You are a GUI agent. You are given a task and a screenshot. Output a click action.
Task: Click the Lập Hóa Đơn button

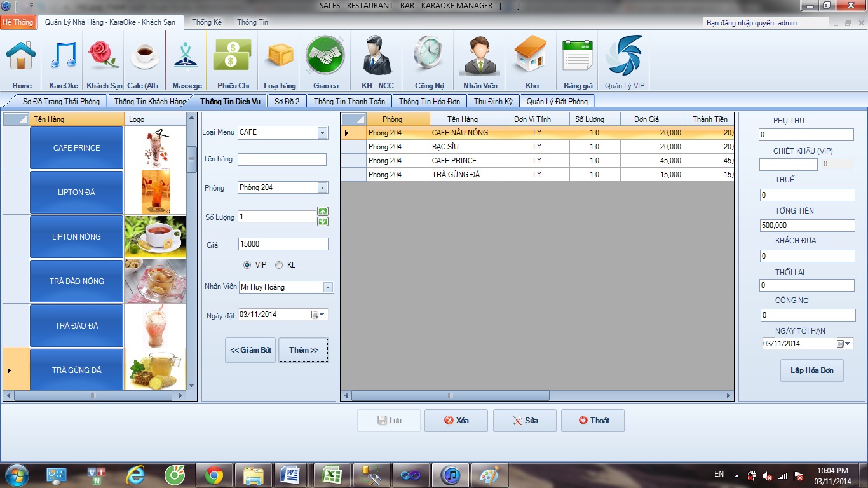coord(812,370)
